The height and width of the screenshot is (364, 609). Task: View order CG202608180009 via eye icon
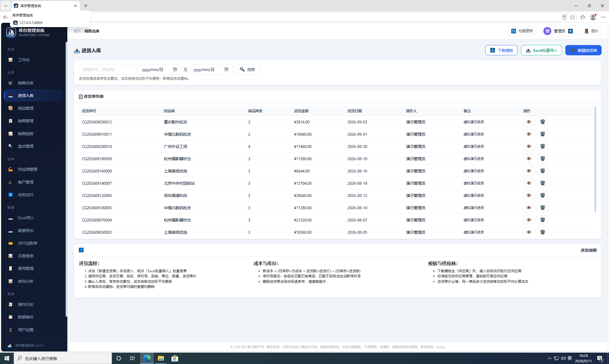tap(529, 158)
